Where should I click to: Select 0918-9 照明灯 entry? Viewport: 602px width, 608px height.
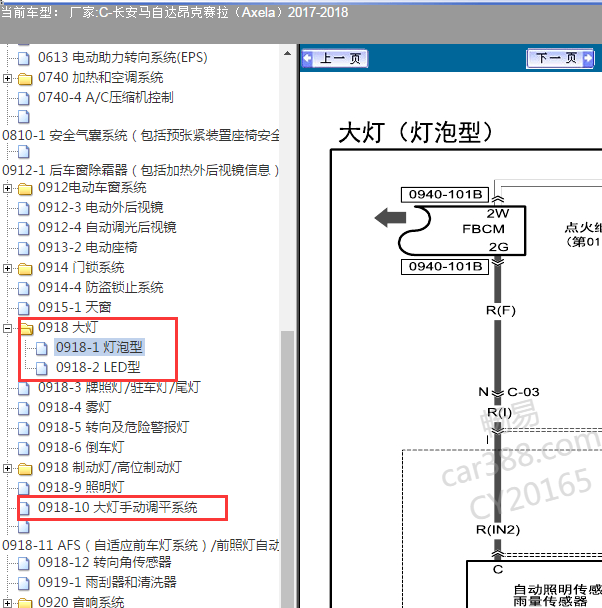(x=81, y=487)
